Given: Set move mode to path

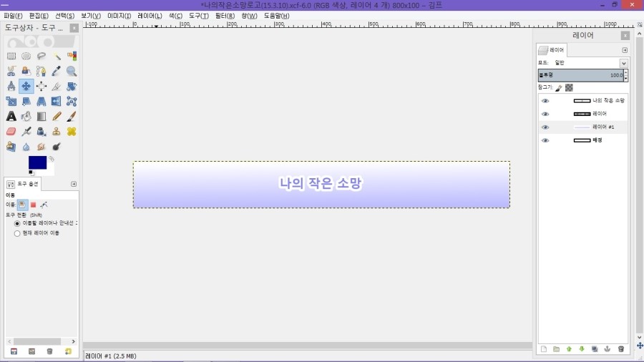Looking at the screenshot, I should coord(44,205).
